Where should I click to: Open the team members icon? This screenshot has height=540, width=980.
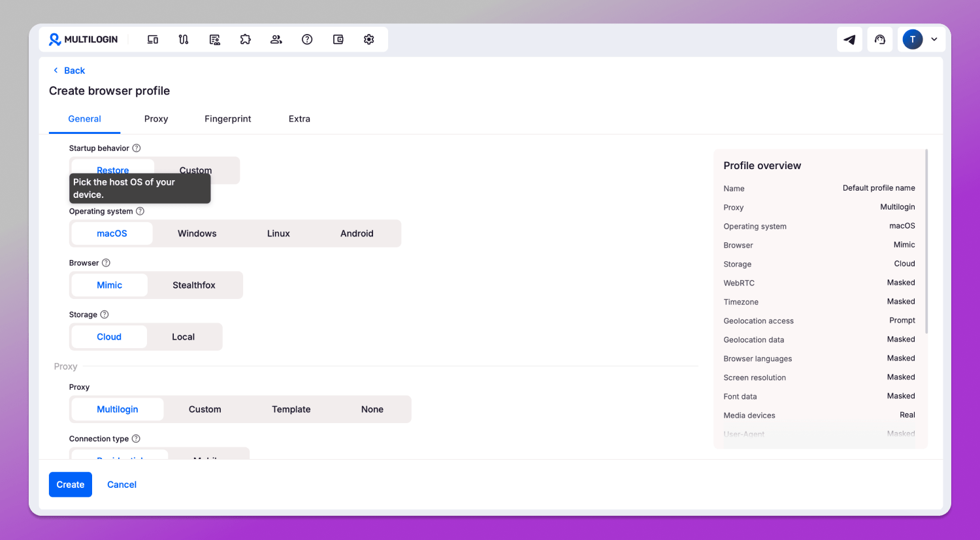pos(276,39)
